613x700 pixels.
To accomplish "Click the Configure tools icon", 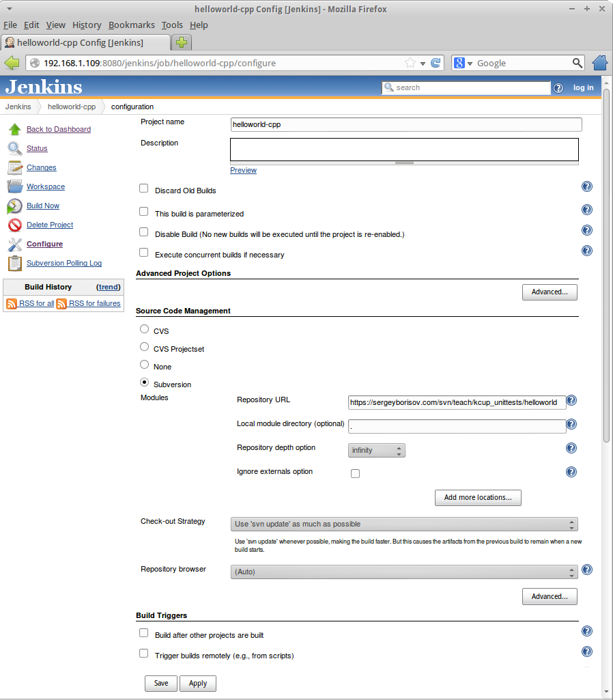I will pyautogui.click(x=15, y=244).
